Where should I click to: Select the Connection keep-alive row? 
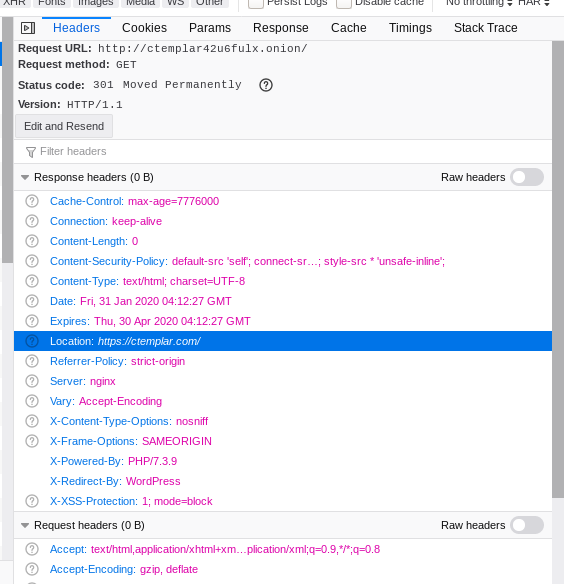[283, 221]
